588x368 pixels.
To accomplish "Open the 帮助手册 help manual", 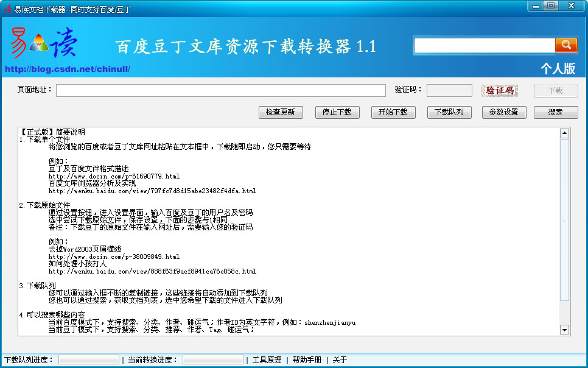I will [307, 359].
